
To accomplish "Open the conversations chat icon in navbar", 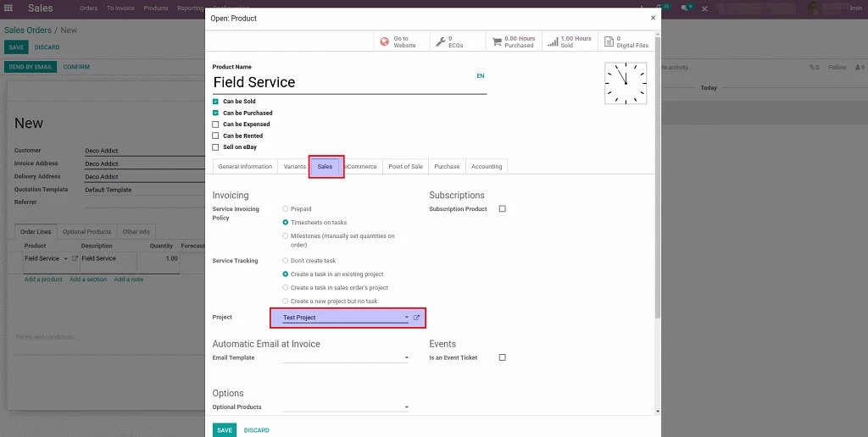I will click(687, 8).
